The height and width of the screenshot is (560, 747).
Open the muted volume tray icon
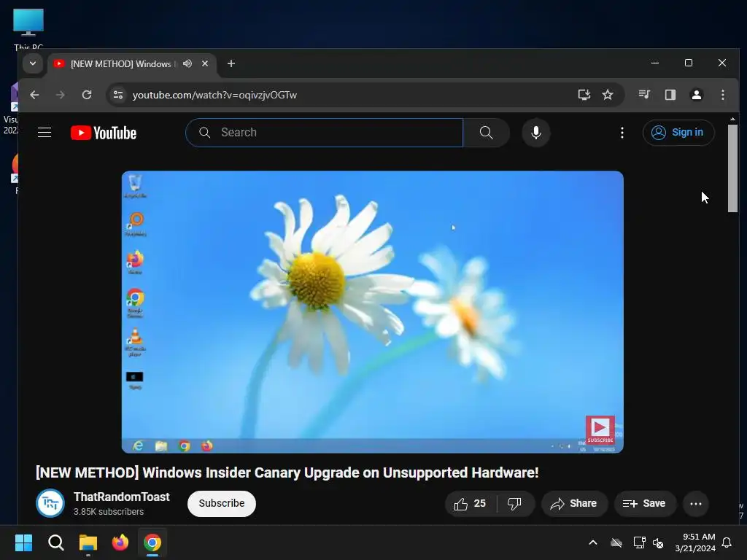tap(658, 542)
